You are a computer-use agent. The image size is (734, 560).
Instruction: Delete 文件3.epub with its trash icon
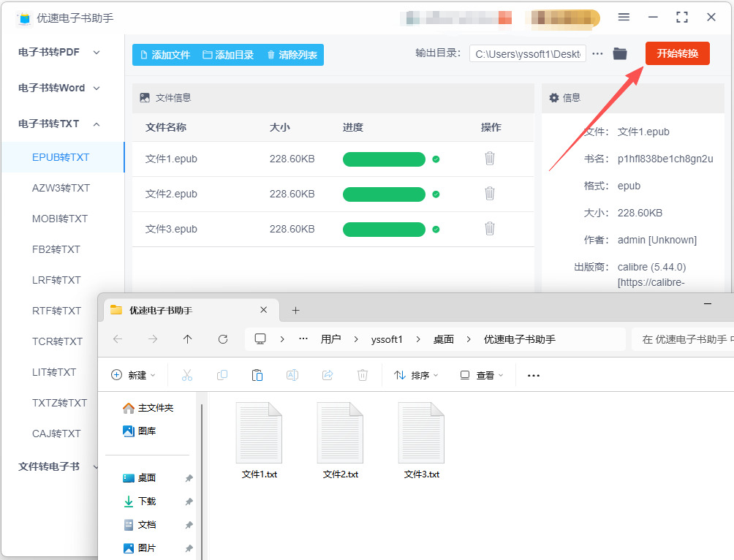[x=490, y=229]
